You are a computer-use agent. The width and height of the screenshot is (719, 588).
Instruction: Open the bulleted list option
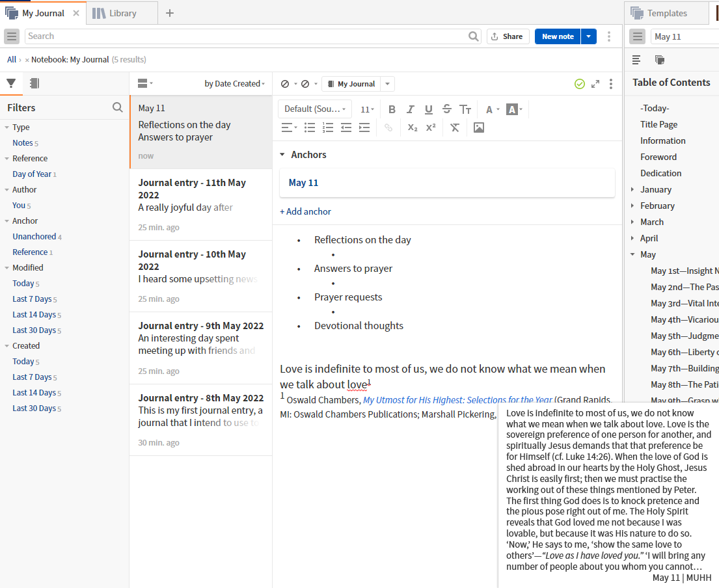coord(310,127)
